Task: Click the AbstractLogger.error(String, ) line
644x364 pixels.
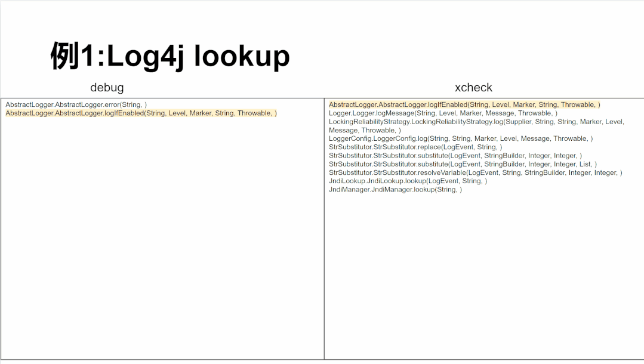Action: 76,105
